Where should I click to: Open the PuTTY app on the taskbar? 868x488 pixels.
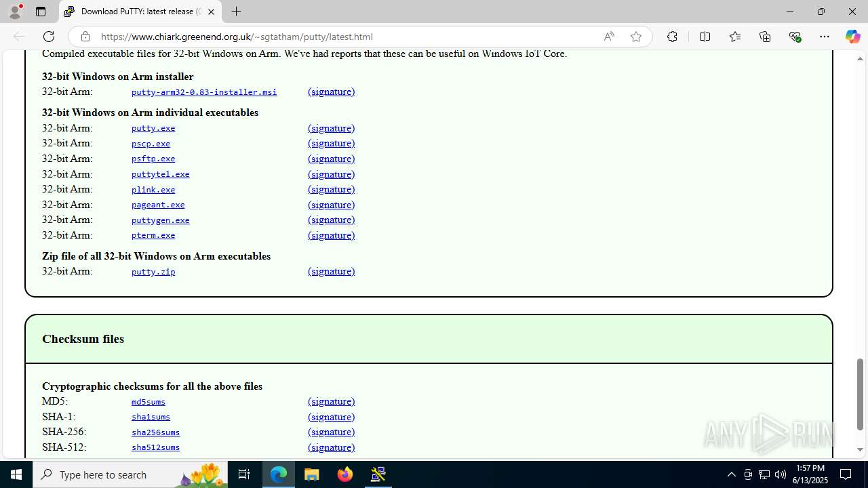coord(378,474)
